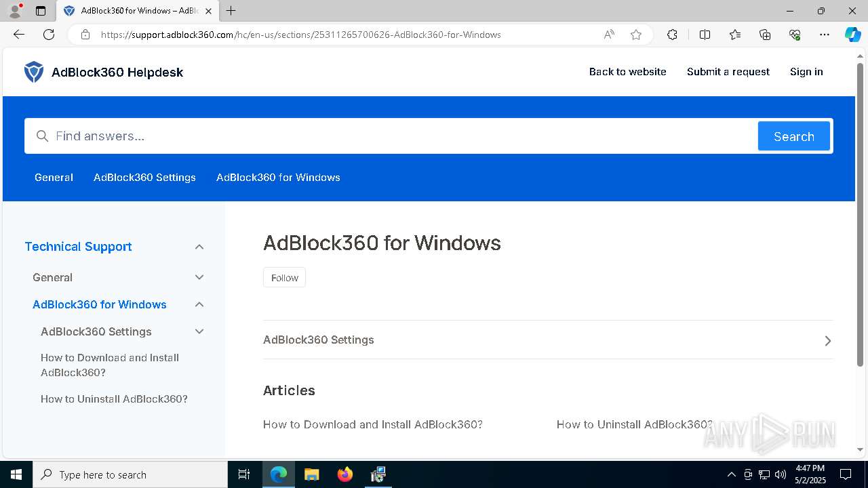This screenshot has height=488, width=868.
Task: Select the AdBlock360 Settings navigation tab
Action: click(x=144, y=178)
